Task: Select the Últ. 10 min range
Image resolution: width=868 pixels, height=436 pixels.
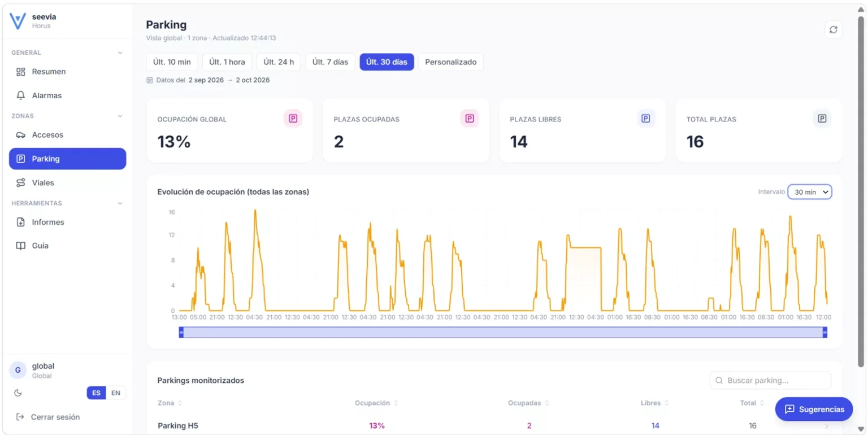Action: (x=172, y=62)
